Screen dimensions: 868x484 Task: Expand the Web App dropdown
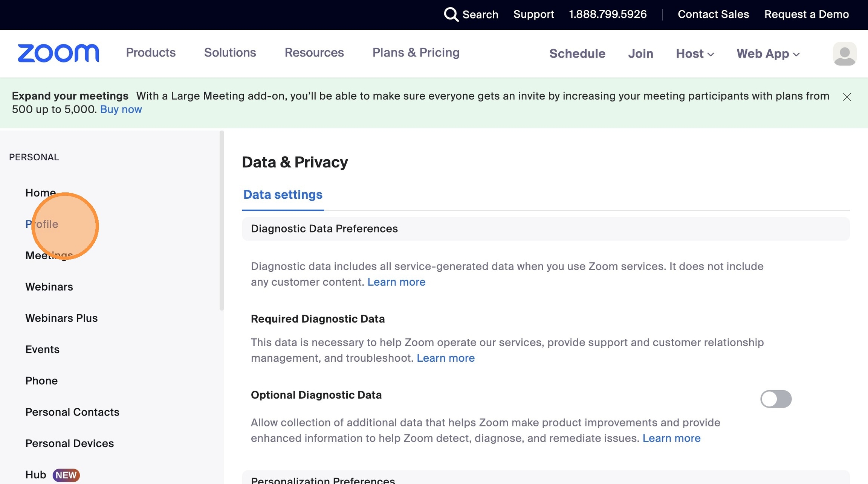point(768,54)
